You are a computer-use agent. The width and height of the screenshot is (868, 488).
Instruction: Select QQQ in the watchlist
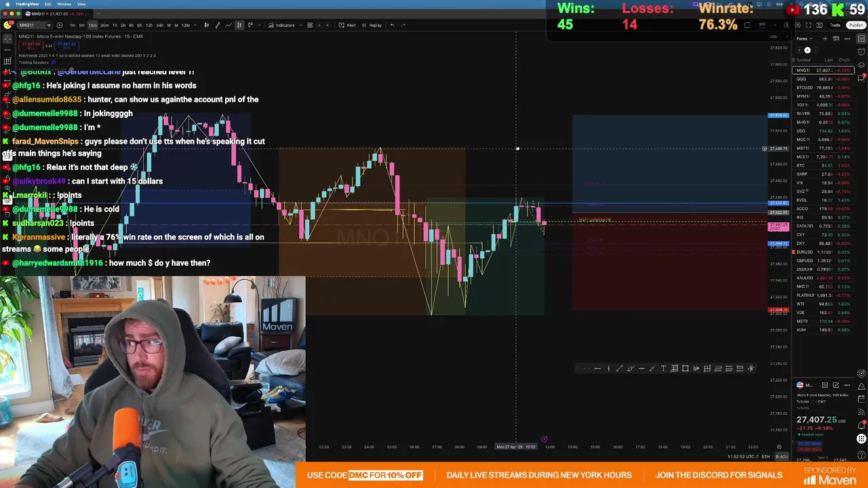tap(824, 79)
